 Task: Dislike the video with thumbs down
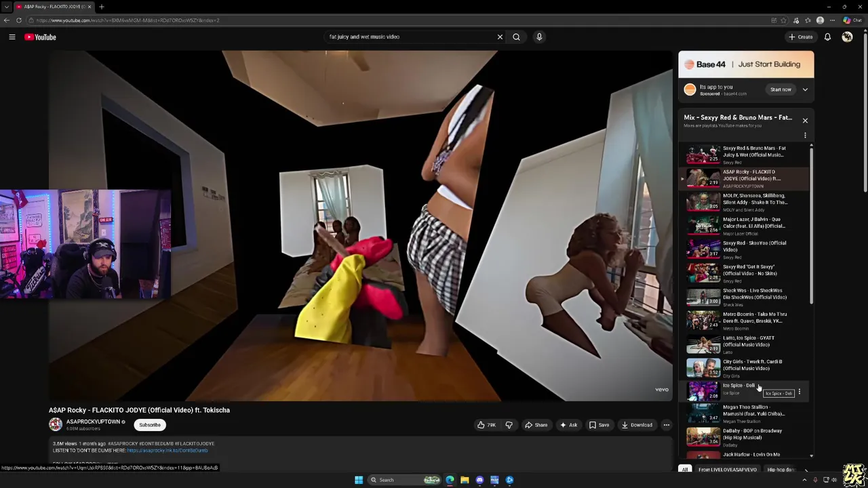coord(509,425)
